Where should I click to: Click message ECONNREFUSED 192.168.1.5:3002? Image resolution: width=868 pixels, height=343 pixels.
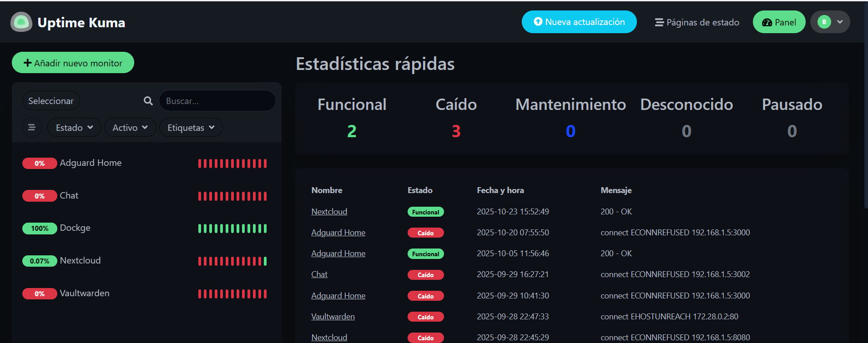(x=675, y=274)
